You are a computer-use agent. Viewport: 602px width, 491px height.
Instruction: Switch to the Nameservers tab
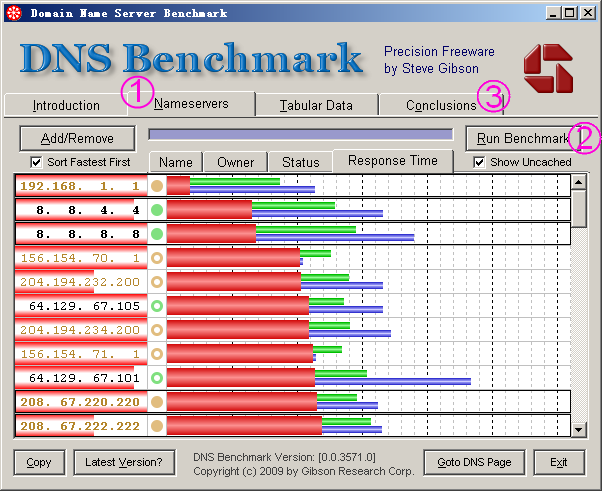tap(191, 104)
